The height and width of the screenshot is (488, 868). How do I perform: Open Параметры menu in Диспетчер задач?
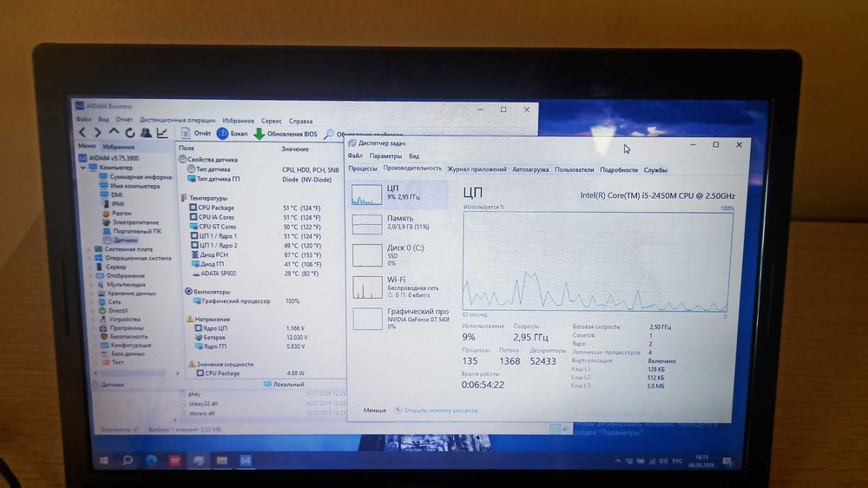tap(385, 156)
